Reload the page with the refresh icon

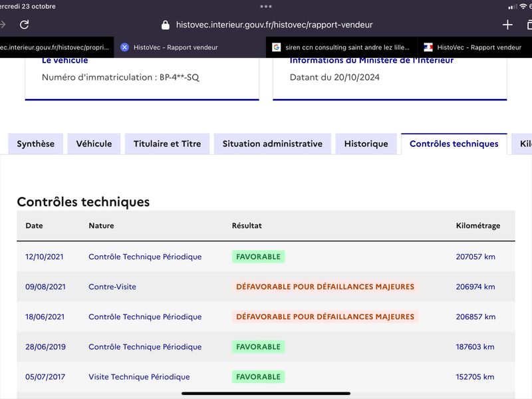pyautogui.click(x=24, y=25)
